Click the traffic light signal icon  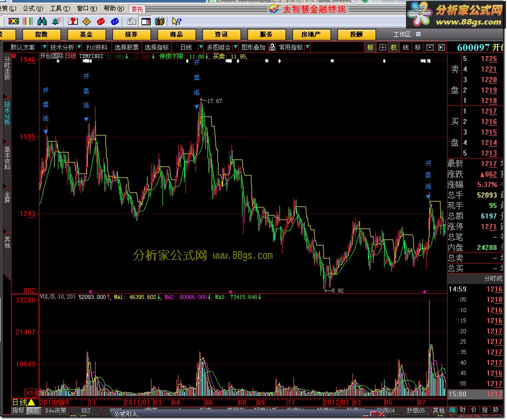tap(13, 21)
